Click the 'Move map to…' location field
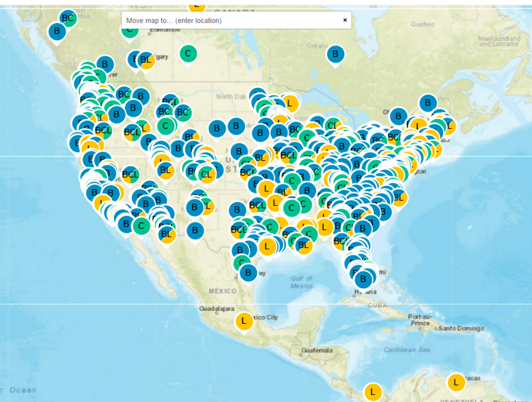This screenshot has height=402, width=532. pyautogui.click(x=228, y=21)
